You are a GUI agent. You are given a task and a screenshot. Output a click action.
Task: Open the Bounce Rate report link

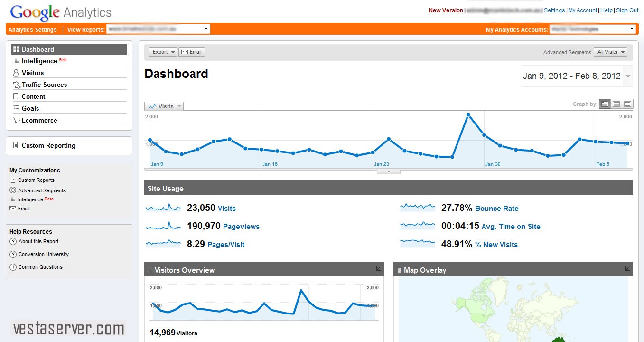coord(496,209)
